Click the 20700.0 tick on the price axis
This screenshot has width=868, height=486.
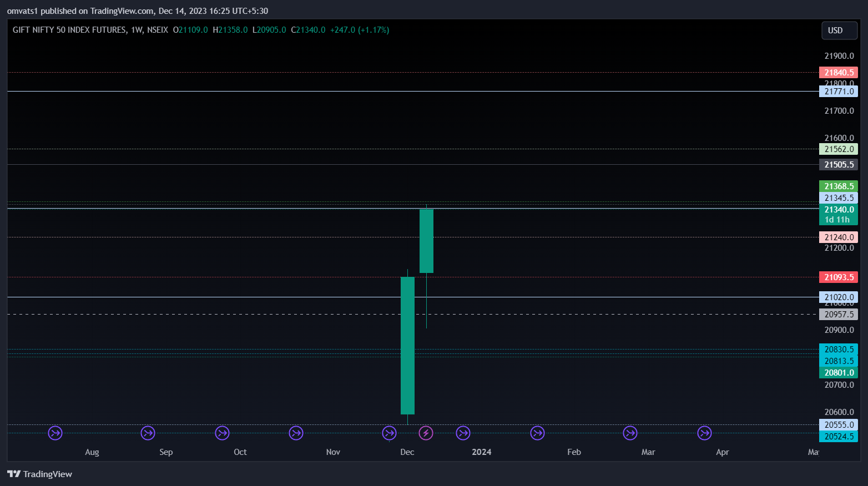(839, 385)
